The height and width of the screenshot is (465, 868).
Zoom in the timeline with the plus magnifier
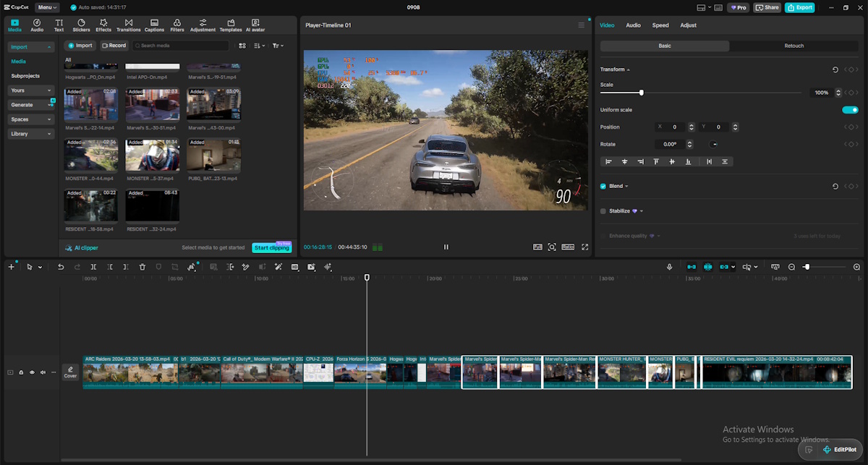point(856,267)
